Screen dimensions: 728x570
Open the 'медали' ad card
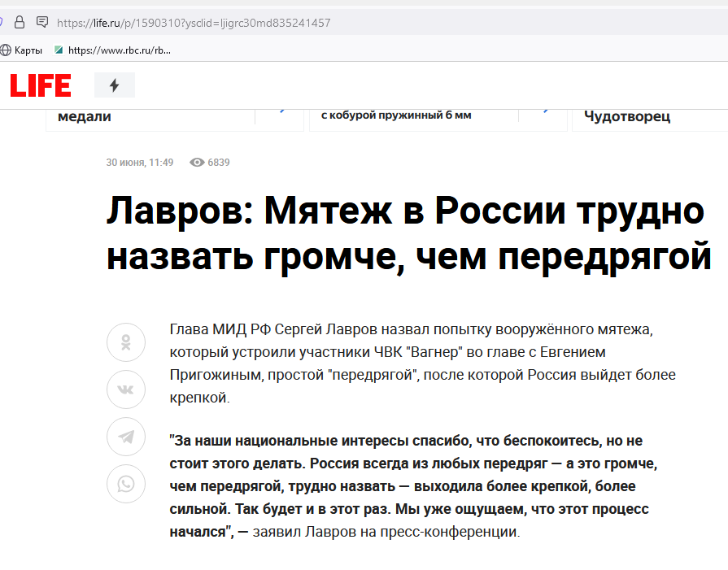175,120
